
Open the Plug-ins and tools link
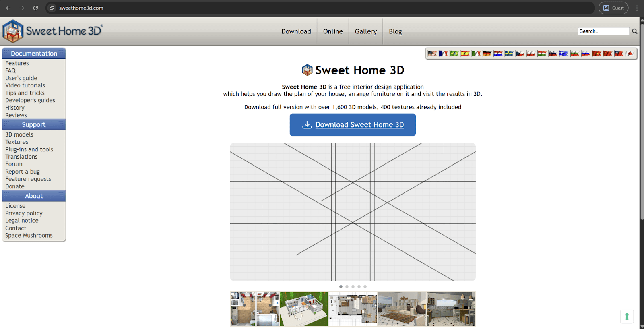click(x=29, y=149)
